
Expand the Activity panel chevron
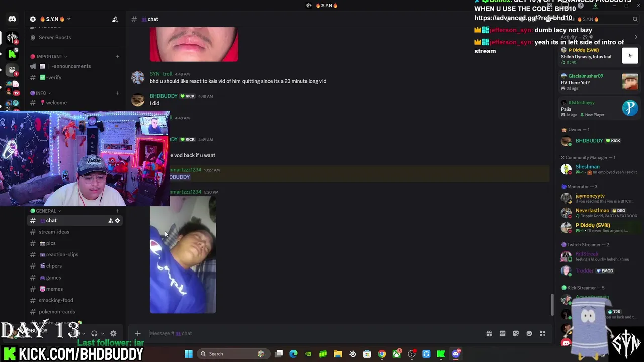(636, 37)
